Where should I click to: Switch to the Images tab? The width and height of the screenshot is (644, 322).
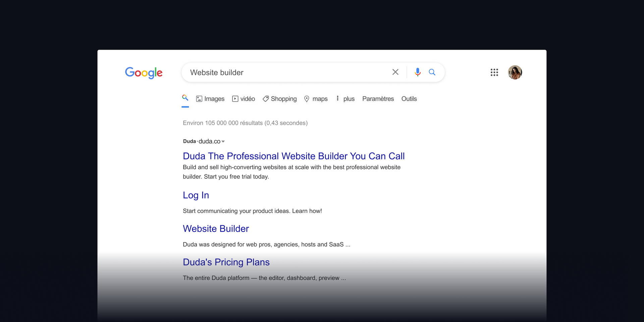tap(210, 99)
